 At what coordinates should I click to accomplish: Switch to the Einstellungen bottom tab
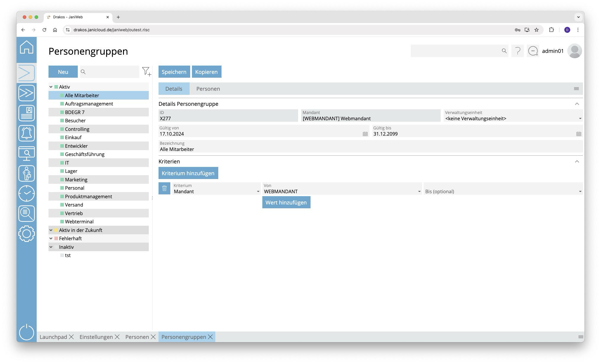[x=96, y=337]
